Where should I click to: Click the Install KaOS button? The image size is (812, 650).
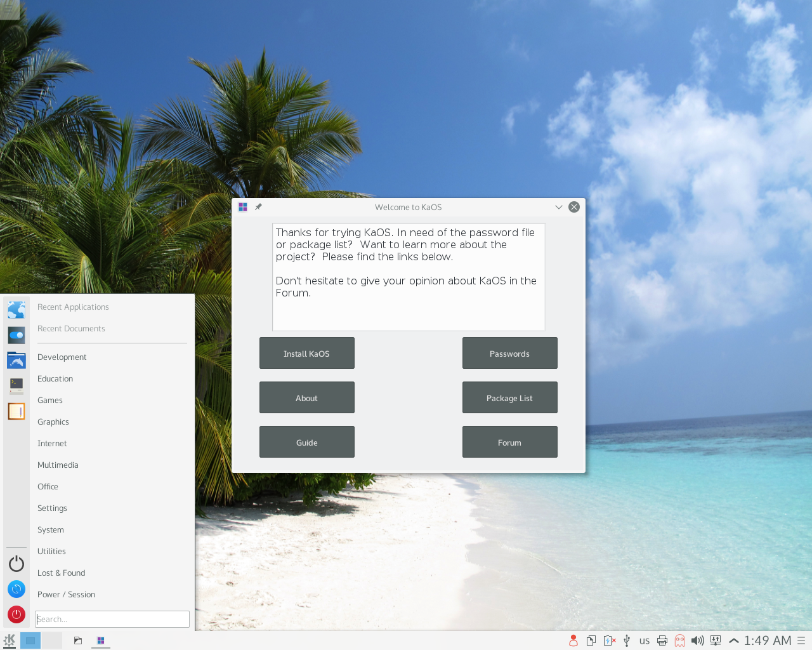click(307, 353)
